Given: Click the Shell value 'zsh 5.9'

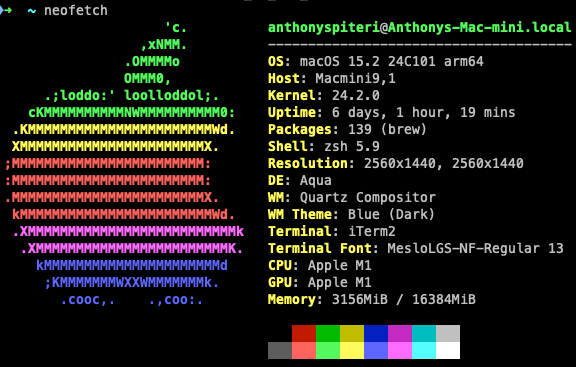Looking at the screenshot, I should [352, 147].
